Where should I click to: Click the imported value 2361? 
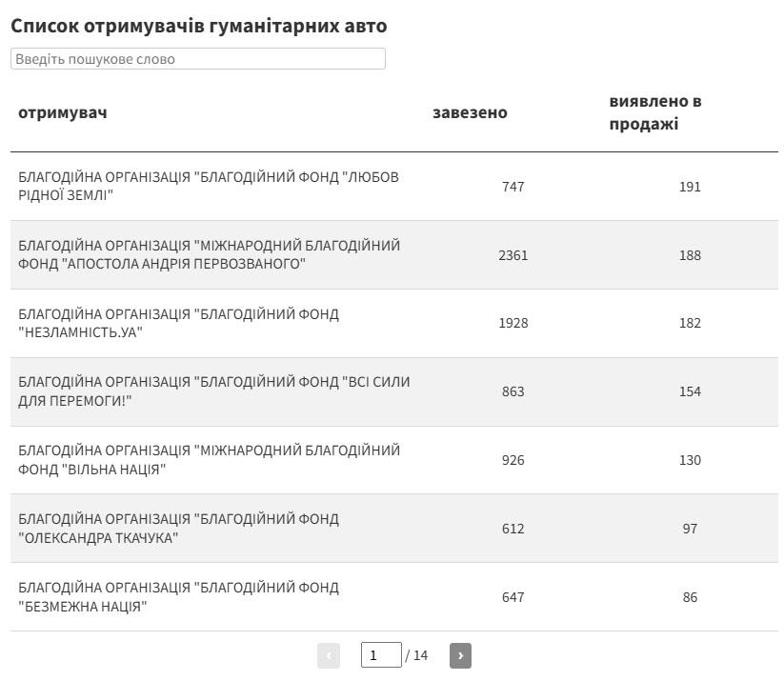point(513,255)
